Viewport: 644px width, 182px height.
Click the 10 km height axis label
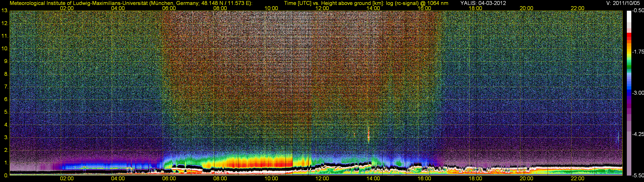point(5,49)
